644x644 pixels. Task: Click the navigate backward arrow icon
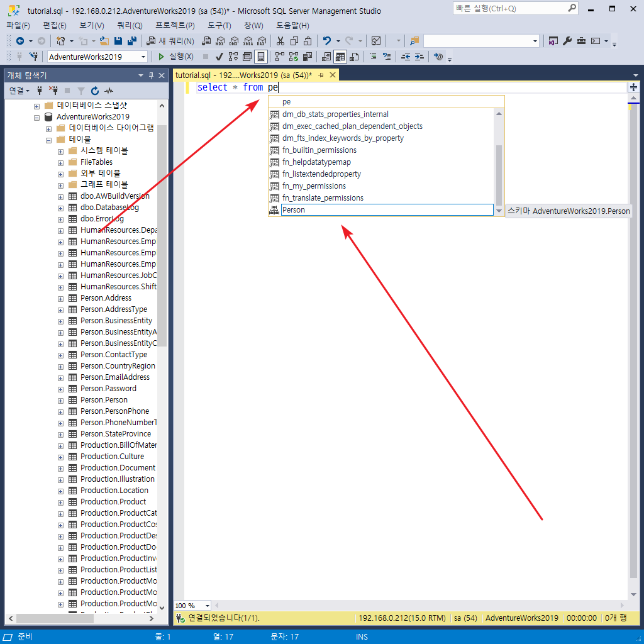point(19,41)
